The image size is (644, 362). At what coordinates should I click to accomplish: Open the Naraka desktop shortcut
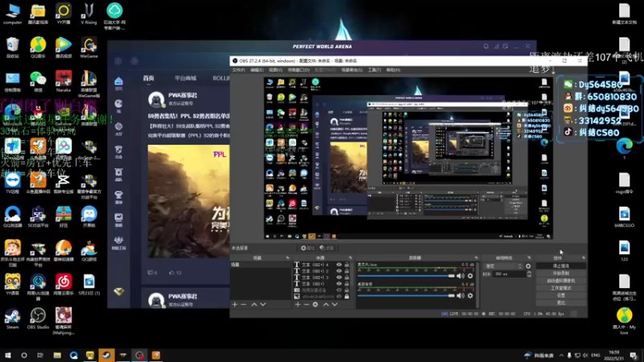coord(64,81)
